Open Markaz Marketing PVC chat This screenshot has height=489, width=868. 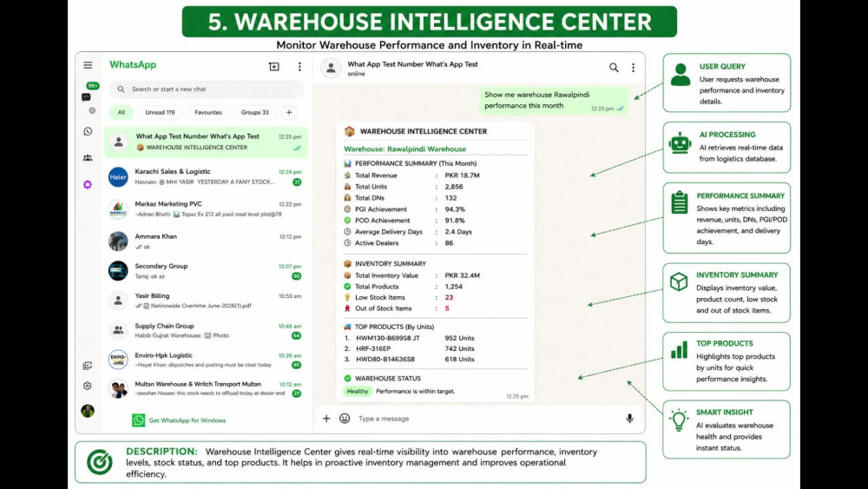click(x=206, y=209)
